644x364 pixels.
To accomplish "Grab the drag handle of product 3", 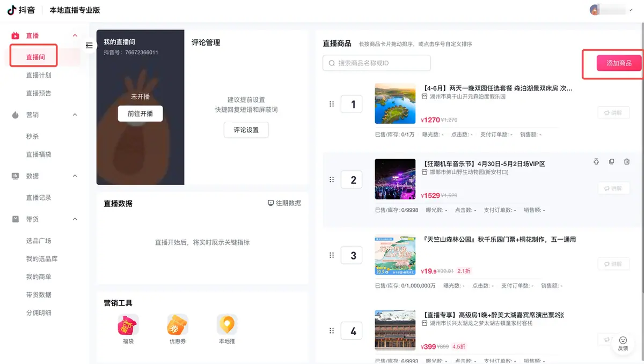I will coord(332,255).
